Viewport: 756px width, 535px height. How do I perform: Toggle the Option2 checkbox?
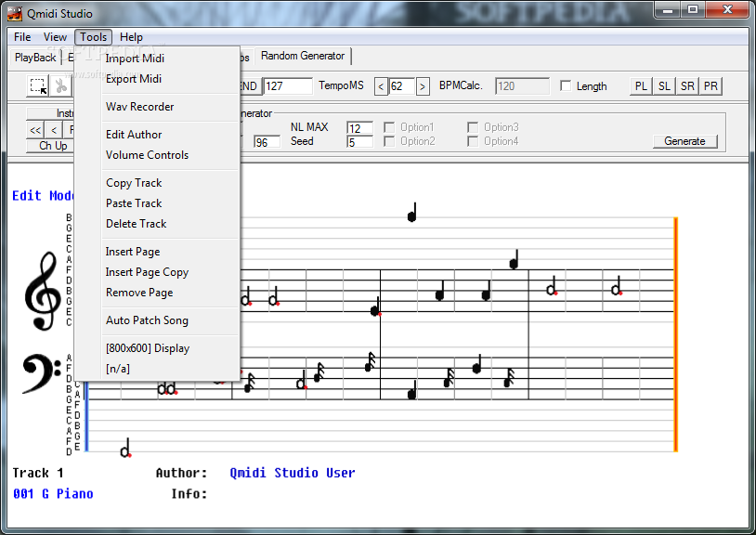click(x=389, y=141)
